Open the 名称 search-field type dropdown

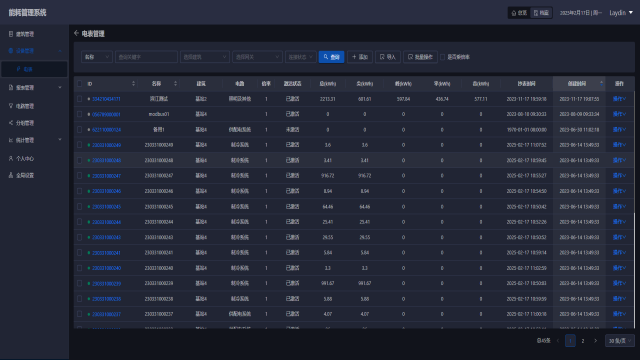click(97, 57)
